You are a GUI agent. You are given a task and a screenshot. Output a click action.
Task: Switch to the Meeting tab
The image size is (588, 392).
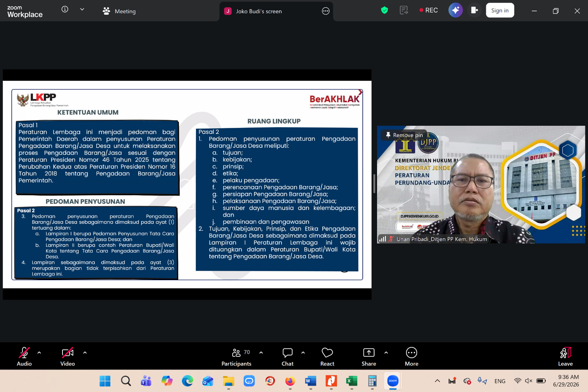click(x=119, y=11)
